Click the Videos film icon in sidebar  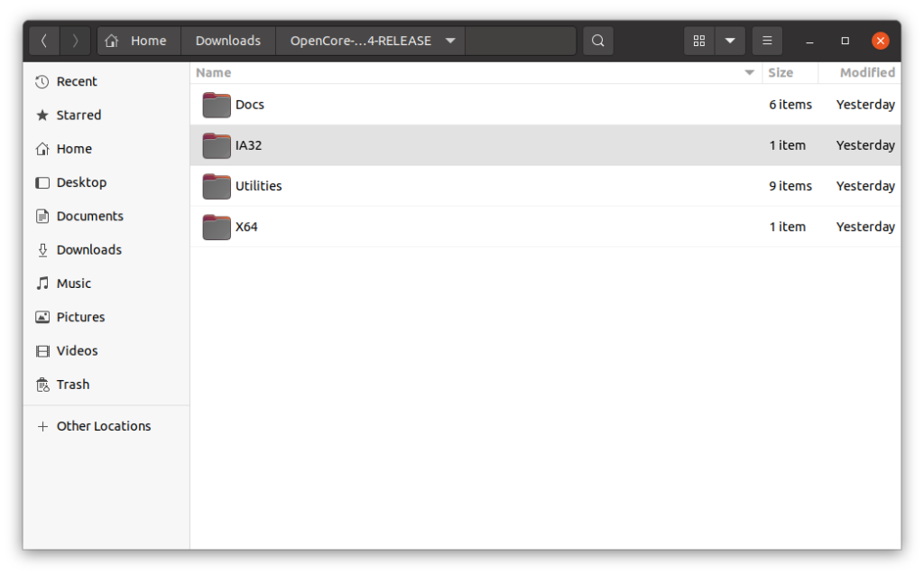tap(42, 351)
